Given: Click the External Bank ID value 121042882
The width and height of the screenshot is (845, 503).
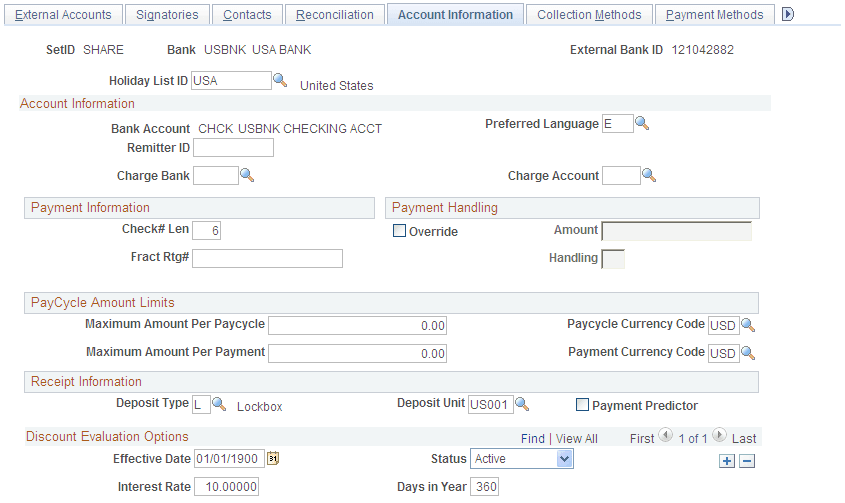Looking at the screenshot, I should 702,50.
